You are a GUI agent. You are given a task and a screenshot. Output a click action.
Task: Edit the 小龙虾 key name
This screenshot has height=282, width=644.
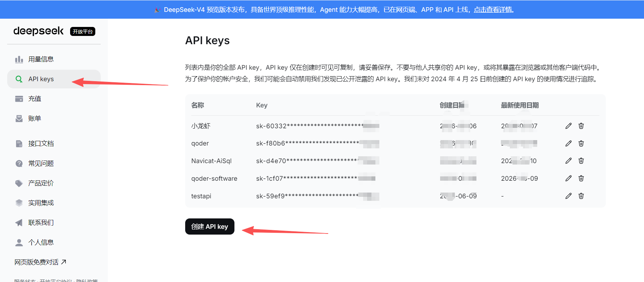[x=568, y=126]
